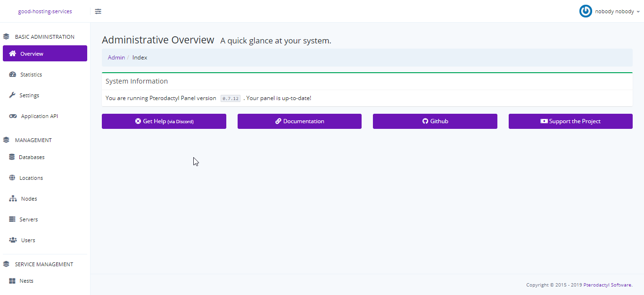Click the Overview home icon

13,54
